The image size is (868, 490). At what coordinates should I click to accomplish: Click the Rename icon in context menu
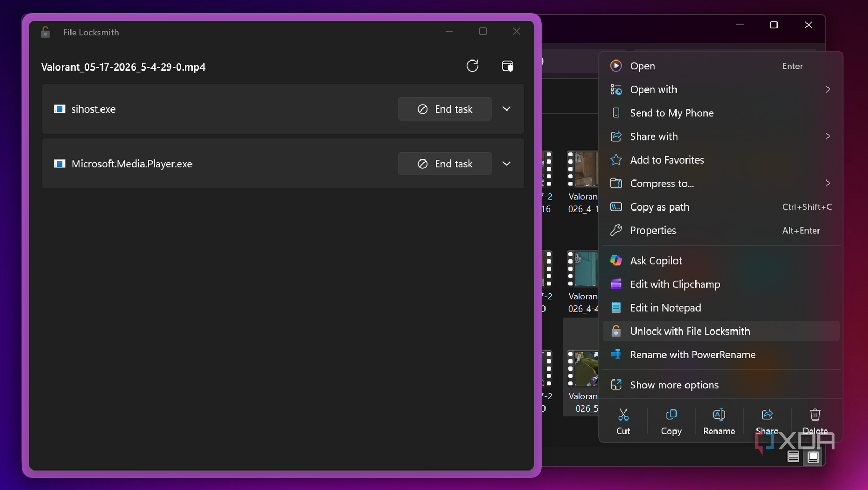pos(719,415)
